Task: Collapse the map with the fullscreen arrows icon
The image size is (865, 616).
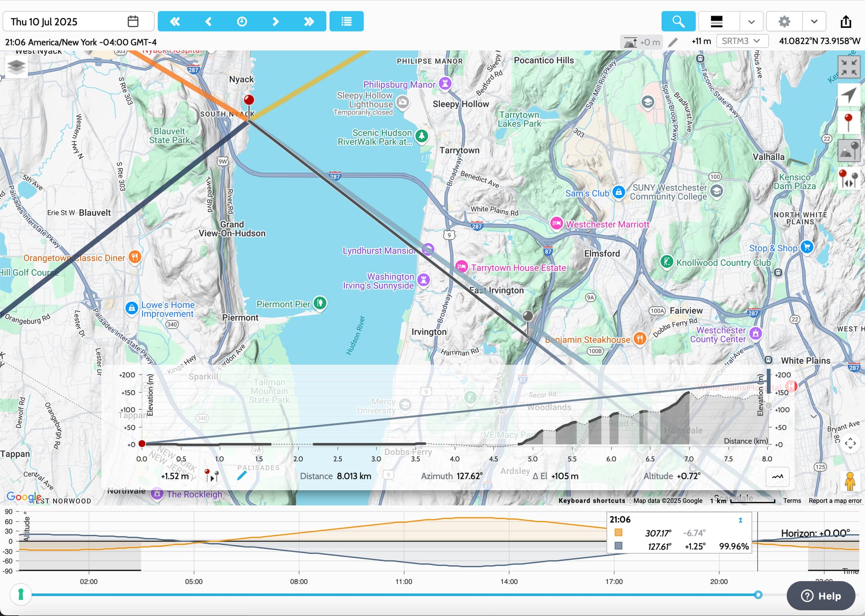Action: click(849, 67)
